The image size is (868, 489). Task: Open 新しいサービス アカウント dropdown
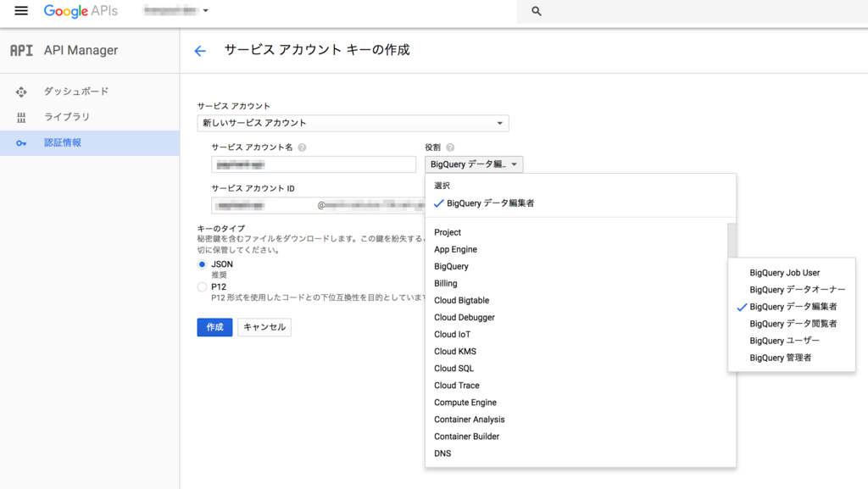point(353,123)
